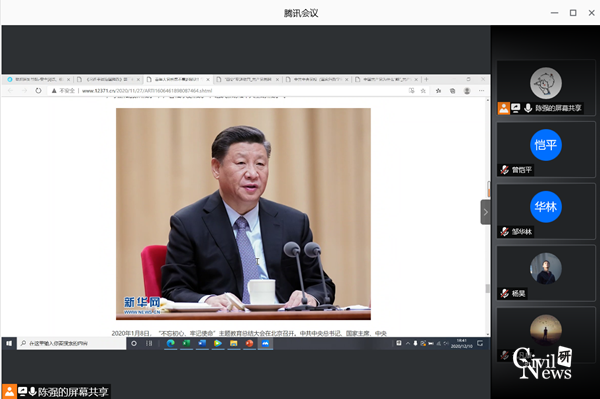Open a new browser tab with plus
Image resolution: width=600 pixels, height=399 pixels.
[x=426, y=79]
